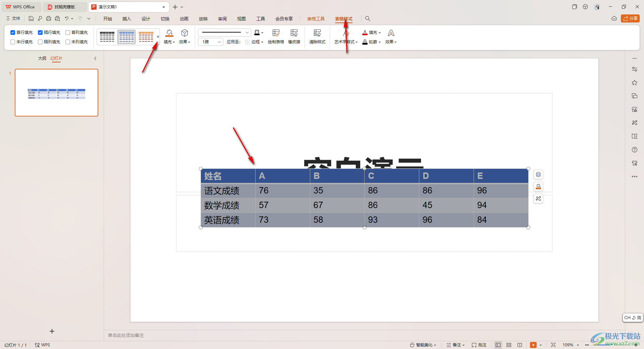Screen dimensions: 644x349
Task: Add a new slide with the plus button
Action: click(x=52, y=331)
